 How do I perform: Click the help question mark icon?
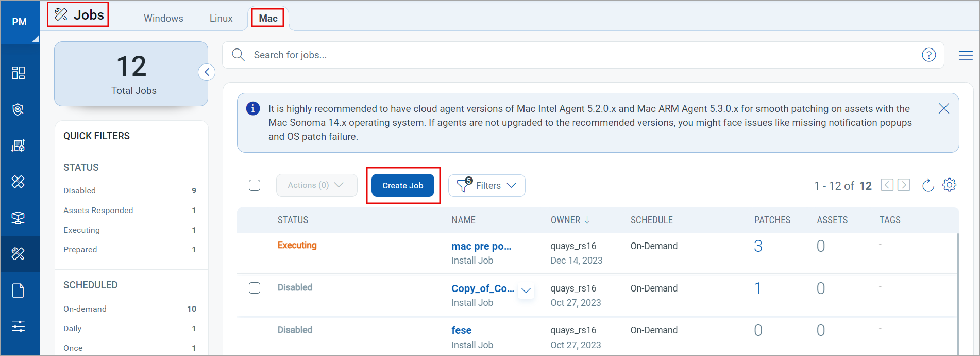pyautogui.click(x=928, y=55)
